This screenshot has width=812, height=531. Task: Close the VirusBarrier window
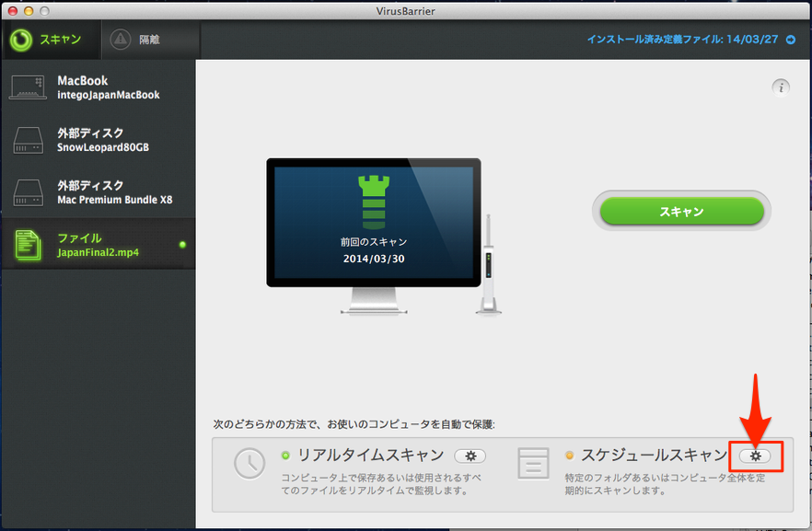click(x=13, y=11)
